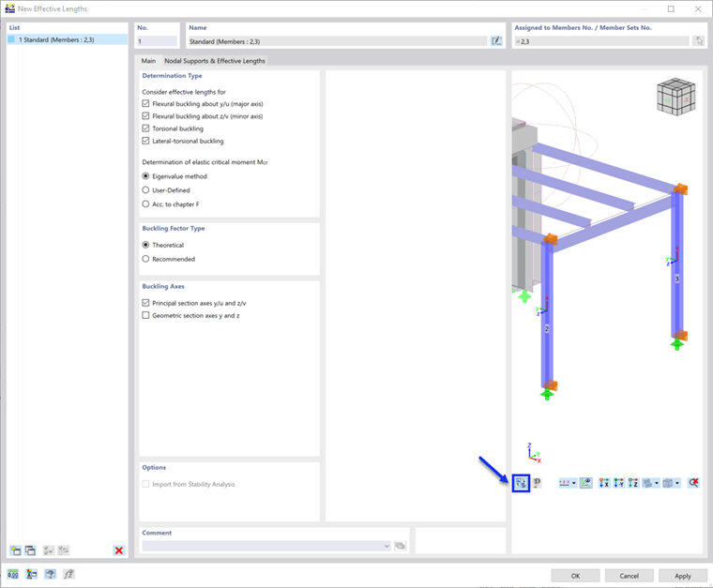Toggle Flexural buckling about y/u checkbox

click(145, 103)
